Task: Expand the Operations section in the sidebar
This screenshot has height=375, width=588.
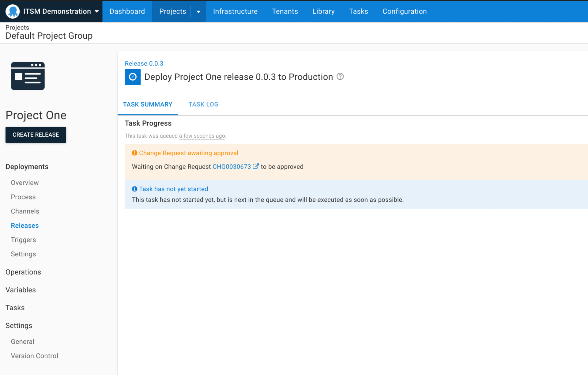Action: click(x=23, y=272)
